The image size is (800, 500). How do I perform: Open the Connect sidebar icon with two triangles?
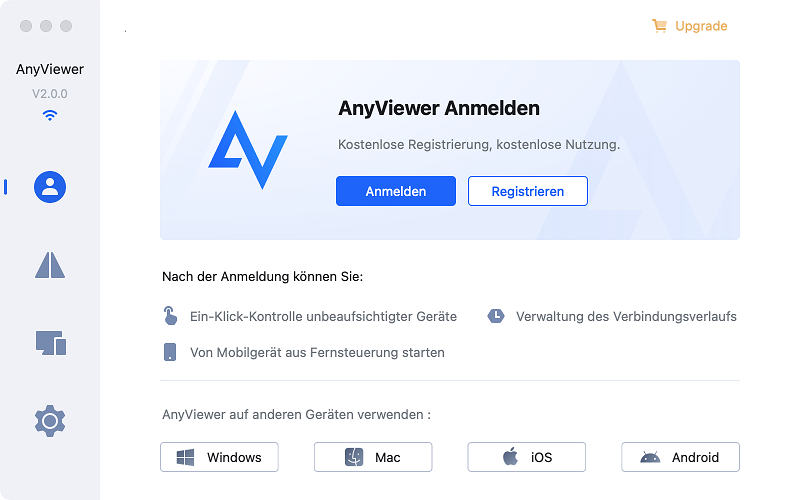pos(50,265)
